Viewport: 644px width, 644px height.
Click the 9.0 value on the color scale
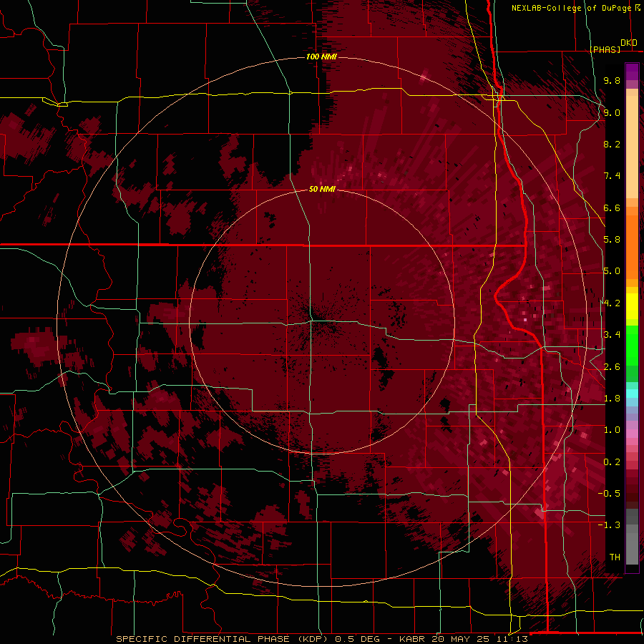pos(612,112)
